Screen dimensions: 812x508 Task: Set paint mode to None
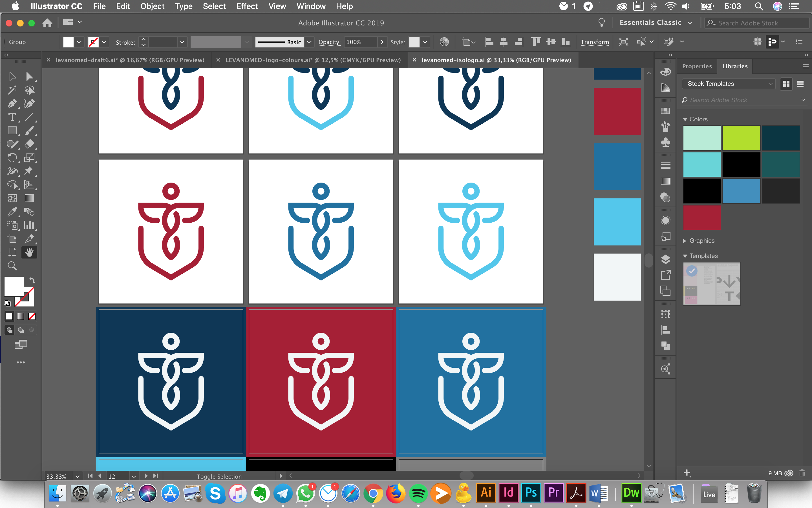click(x=32, y=316)
